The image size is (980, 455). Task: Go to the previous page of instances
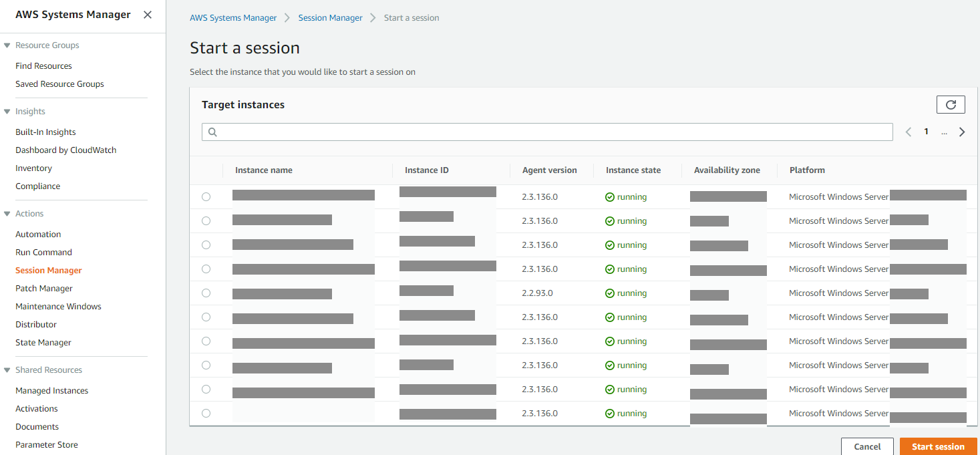908,132
